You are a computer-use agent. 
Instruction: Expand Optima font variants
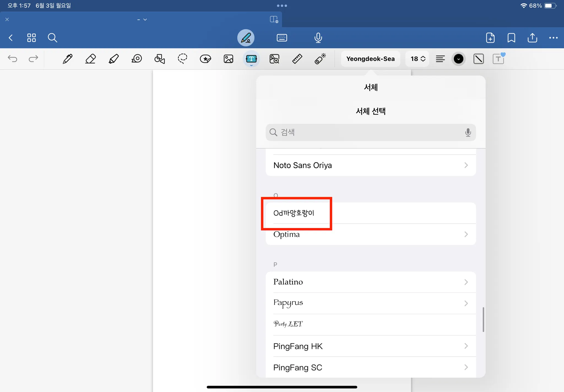tap(466, 234)
